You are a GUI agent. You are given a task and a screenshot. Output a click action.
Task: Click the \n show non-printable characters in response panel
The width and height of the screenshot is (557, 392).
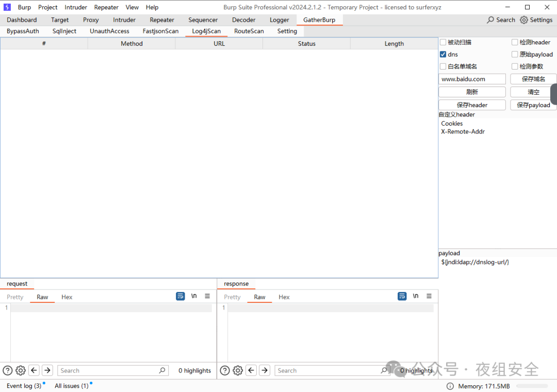point(415,296)
